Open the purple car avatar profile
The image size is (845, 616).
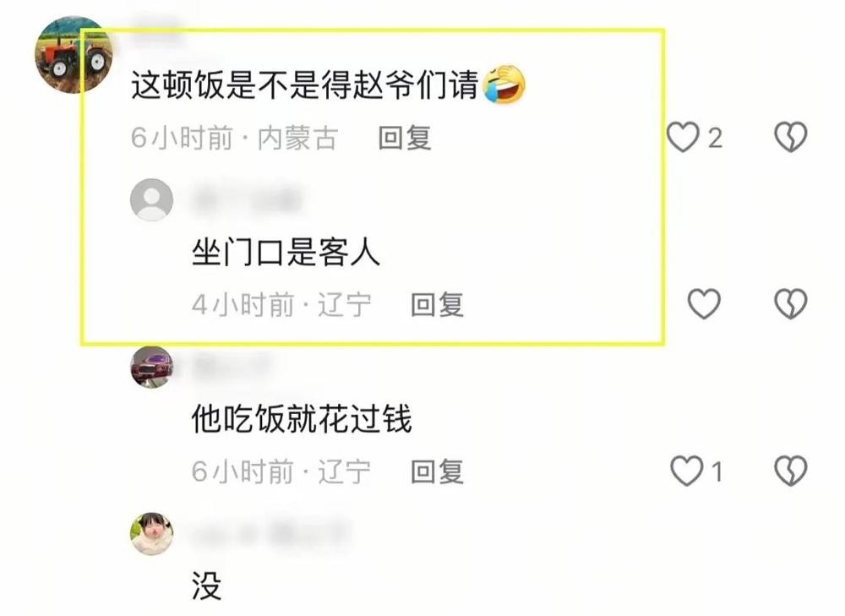(152, 367)
